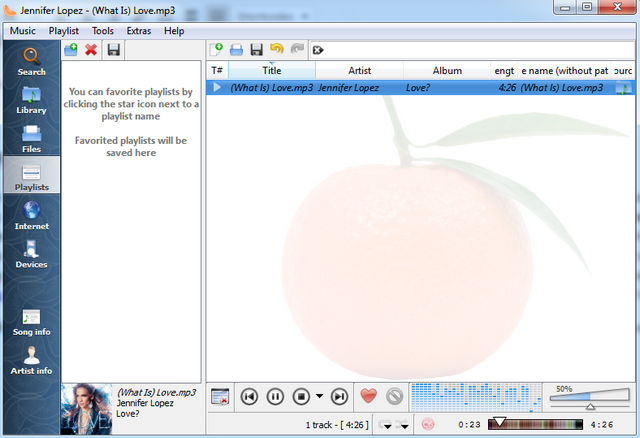
Task: Redo the playlist change
Action: (x=297, y=50)
